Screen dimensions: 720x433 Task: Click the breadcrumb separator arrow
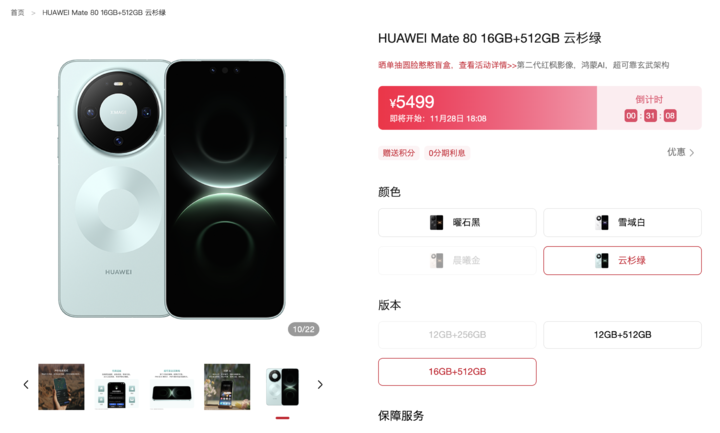(x=33, y=13)
